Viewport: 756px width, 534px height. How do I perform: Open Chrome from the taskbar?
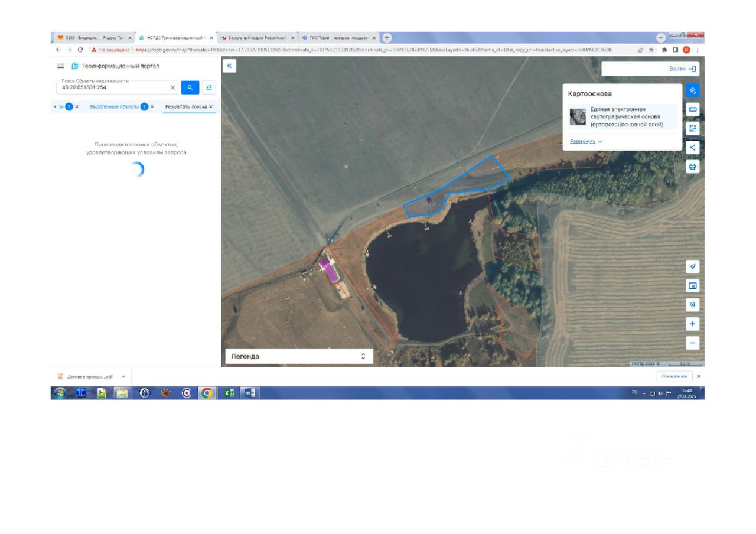pos(206,393)
